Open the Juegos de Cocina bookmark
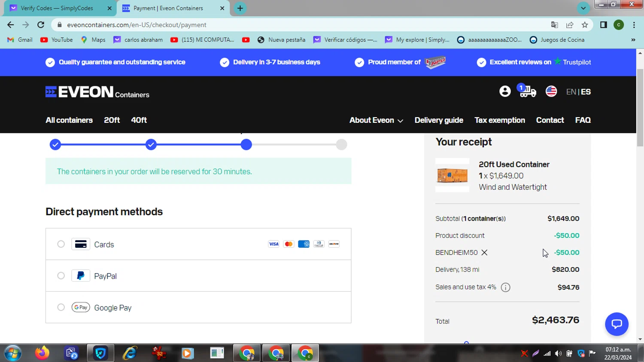 (557, 40)
